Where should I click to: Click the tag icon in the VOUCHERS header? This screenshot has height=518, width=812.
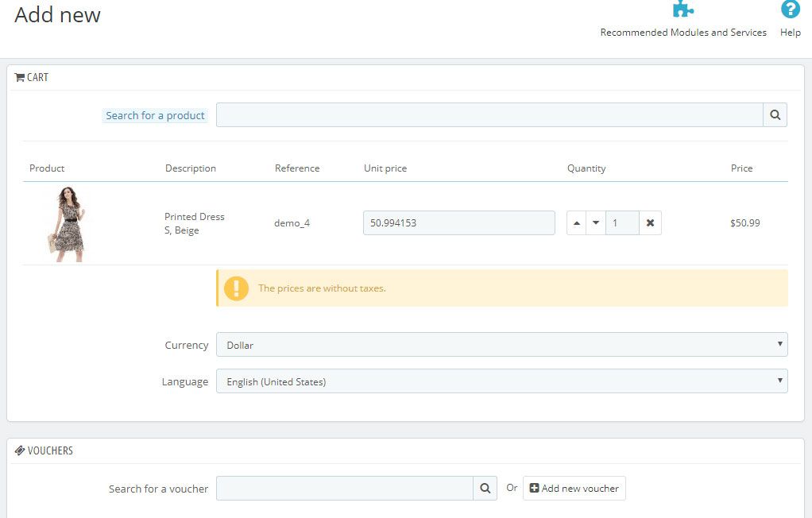(20, 450)
